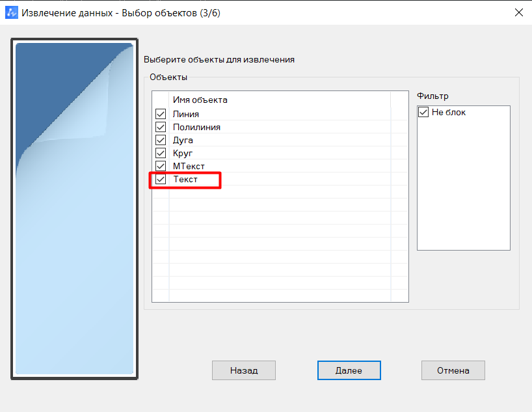Uncheck the Круг checkbox
This screenshot has width=532, height=412.
coord(161,153)
